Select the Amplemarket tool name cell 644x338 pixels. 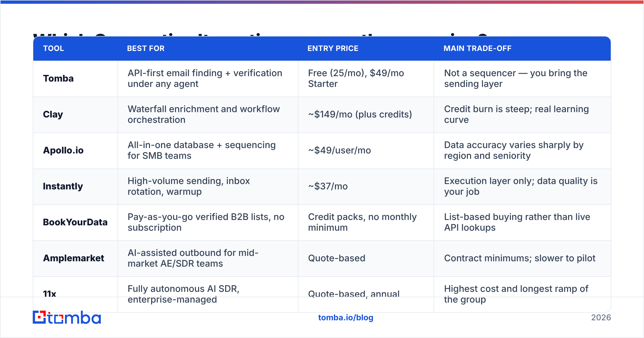tap(75, 258)
